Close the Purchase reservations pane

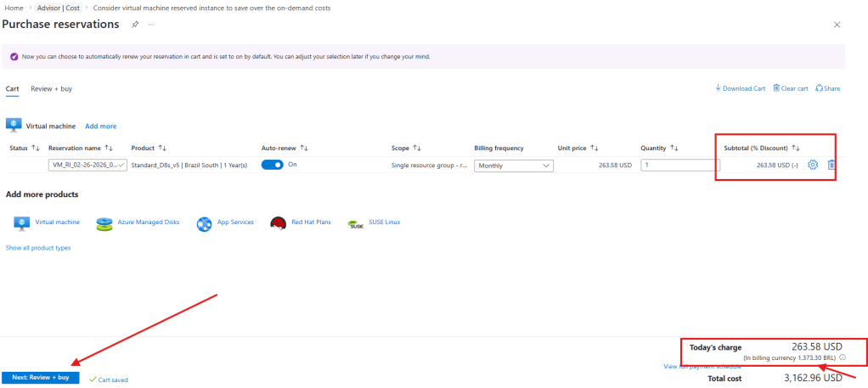click(x=838, y=25)
